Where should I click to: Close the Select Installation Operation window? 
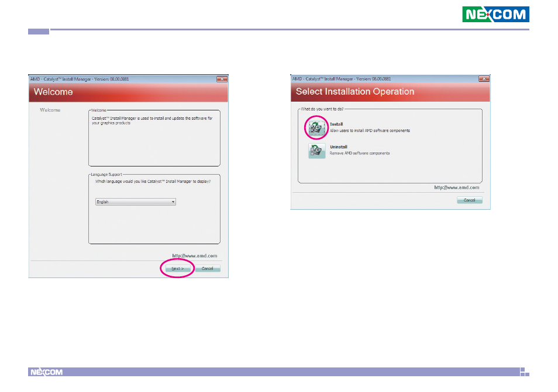[484, 78]
